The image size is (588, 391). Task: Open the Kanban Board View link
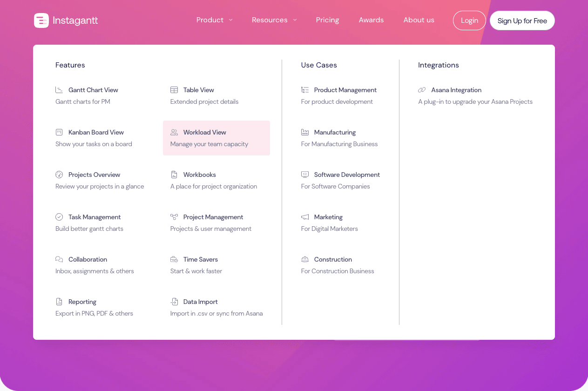point(96,132)
